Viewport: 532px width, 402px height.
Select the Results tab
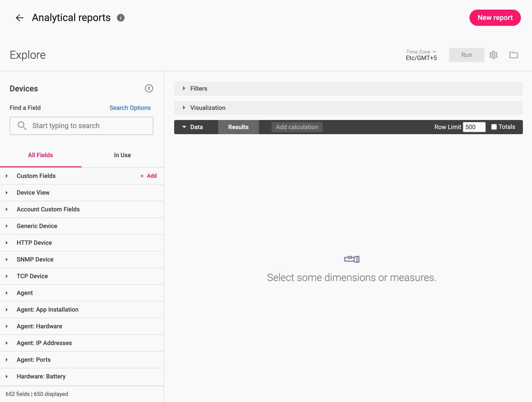tap(238, 127)
